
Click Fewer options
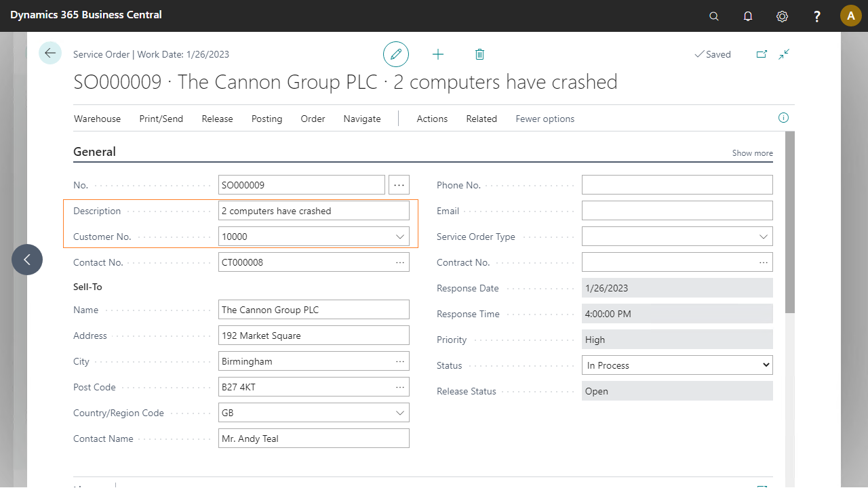[x=545, y=119]
